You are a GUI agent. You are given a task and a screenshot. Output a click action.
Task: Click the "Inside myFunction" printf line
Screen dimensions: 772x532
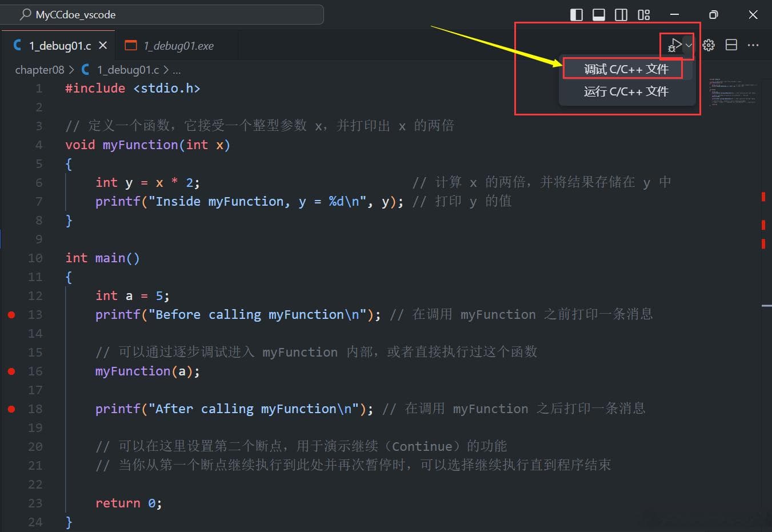pyautogui.click(x=250, y=201)
